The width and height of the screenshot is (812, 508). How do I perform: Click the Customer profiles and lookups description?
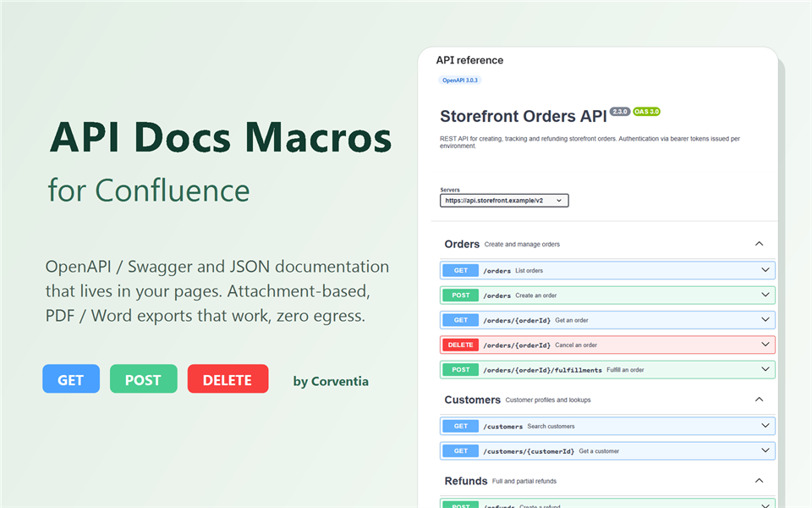coord(548,400)
